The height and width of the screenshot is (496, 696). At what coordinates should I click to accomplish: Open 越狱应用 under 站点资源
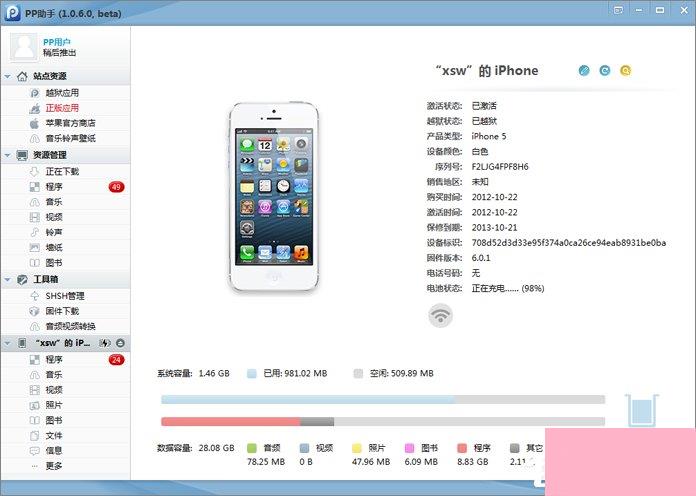[x=62, y=93]
